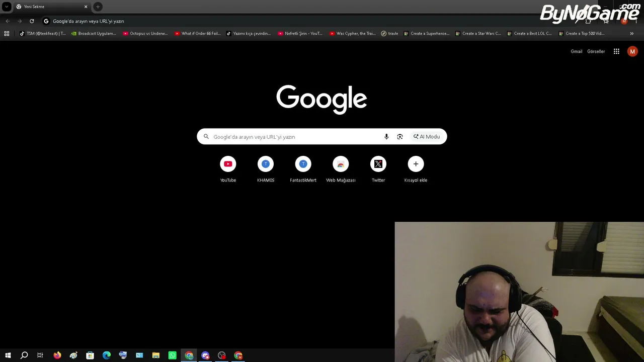Open the Windows Start menu

tap(8, 355)
